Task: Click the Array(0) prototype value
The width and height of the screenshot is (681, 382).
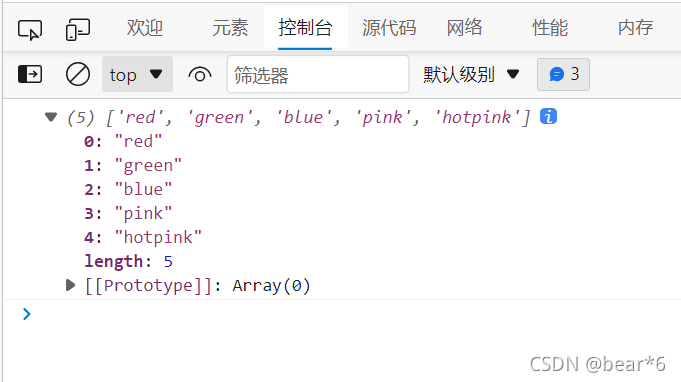Action: pos(271,286)
